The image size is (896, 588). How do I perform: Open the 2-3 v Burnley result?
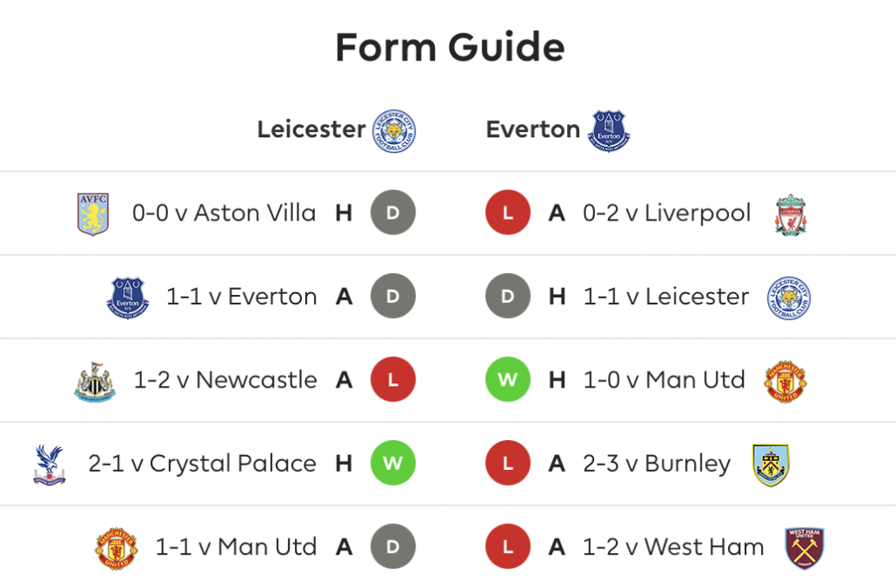click(x=656, y=464)
